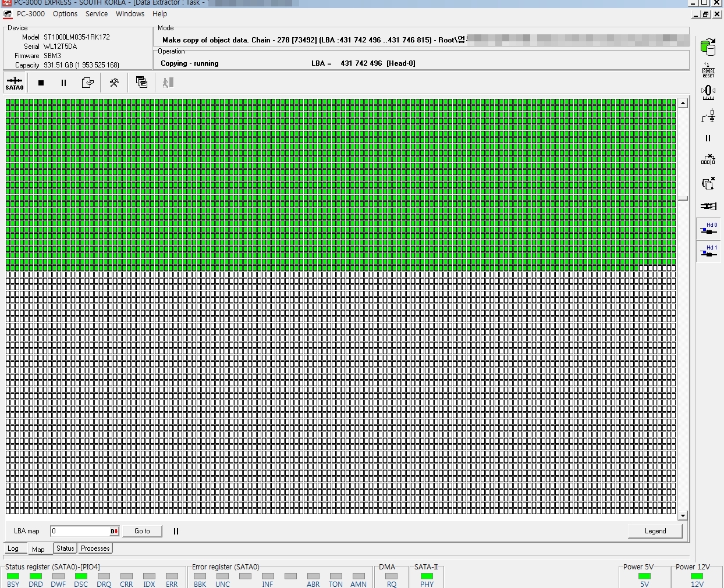Click the Power 5V indicator
724x588 pixels.
pyautogui.click(x=644, y=576)
